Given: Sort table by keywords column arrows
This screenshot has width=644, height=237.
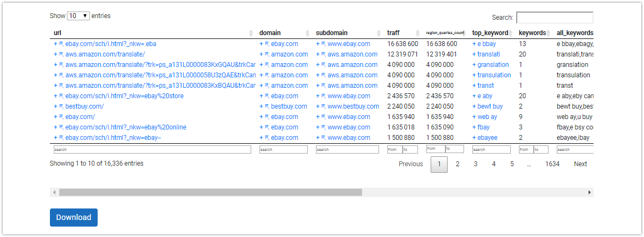Looking at the screenshot, I should tap(549, 33).
